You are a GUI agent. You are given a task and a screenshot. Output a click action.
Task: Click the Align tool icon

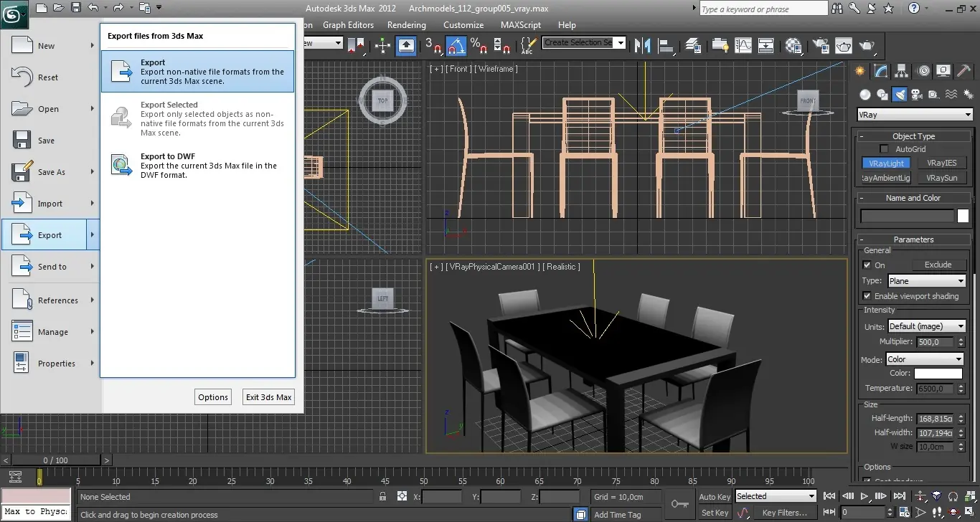tap(666, 46)
